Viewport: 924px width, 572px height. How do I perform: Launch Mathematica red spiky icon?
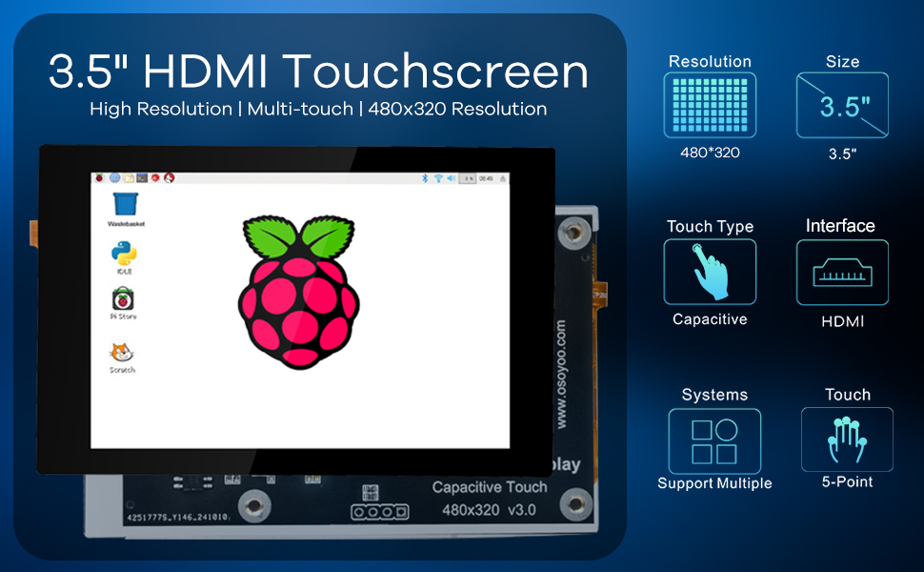point(155,177)
